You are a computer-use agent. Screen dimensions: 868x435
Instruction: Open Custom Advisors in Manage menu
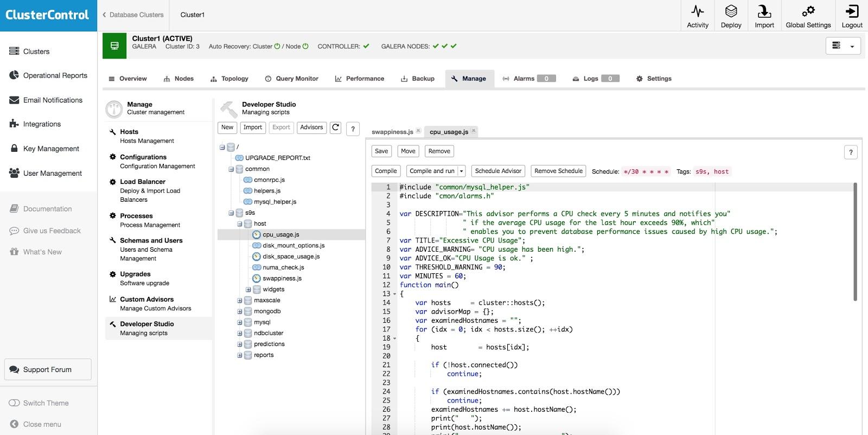tap(155, 304)
